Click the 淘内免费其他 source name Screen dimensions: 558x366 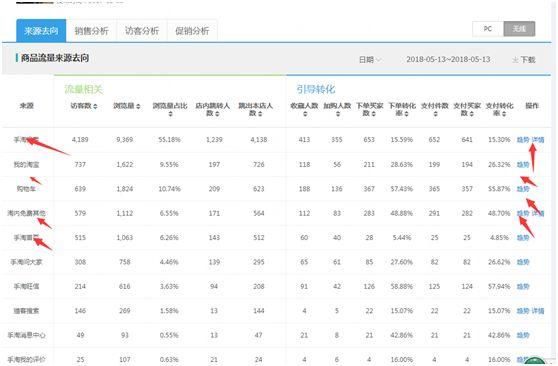point(26,213)
